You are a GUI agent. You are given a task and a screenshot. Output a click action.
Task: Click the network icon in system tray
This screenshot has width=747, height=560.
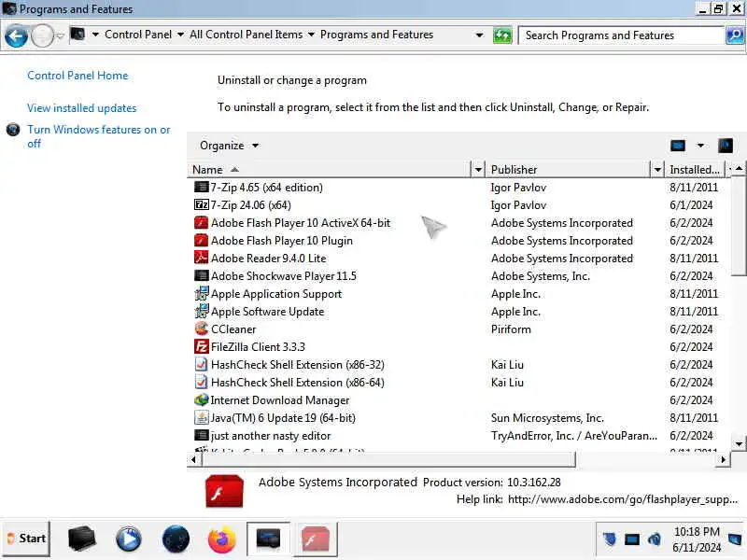point(632,539)
